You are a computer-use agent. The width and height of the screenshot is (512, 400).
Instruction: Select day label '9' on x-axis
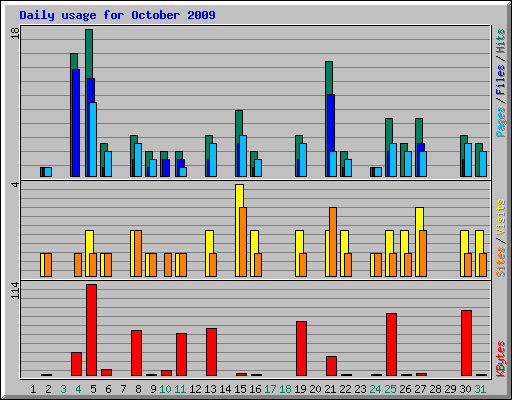153,389
